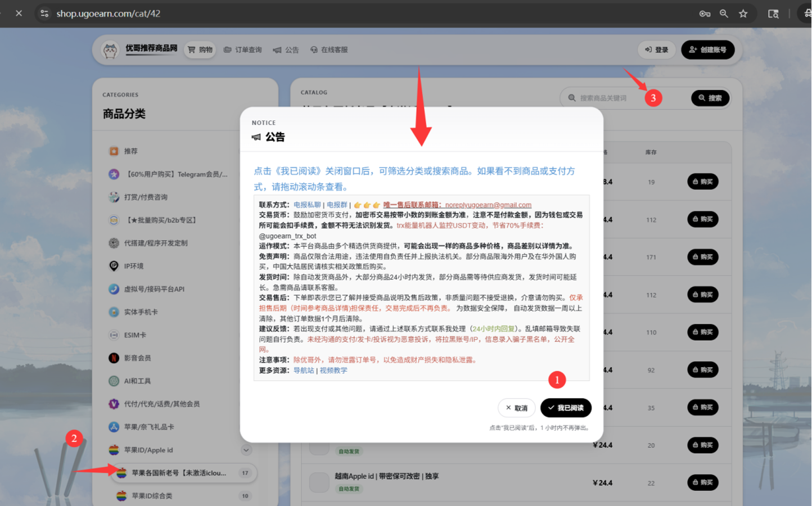
Task: Click the 搜索 search button
Action: click(710, 98)
